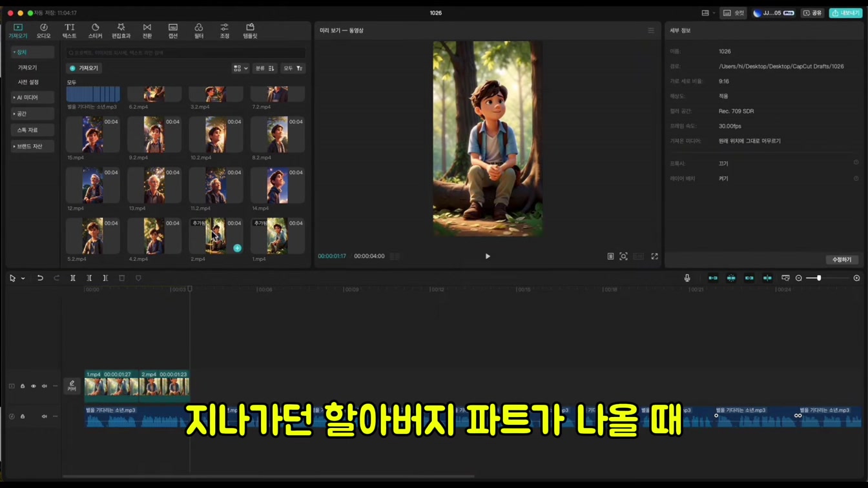Toggle auto snapping on the timeline
The image size is (868, 488).
tap(731, 278)
